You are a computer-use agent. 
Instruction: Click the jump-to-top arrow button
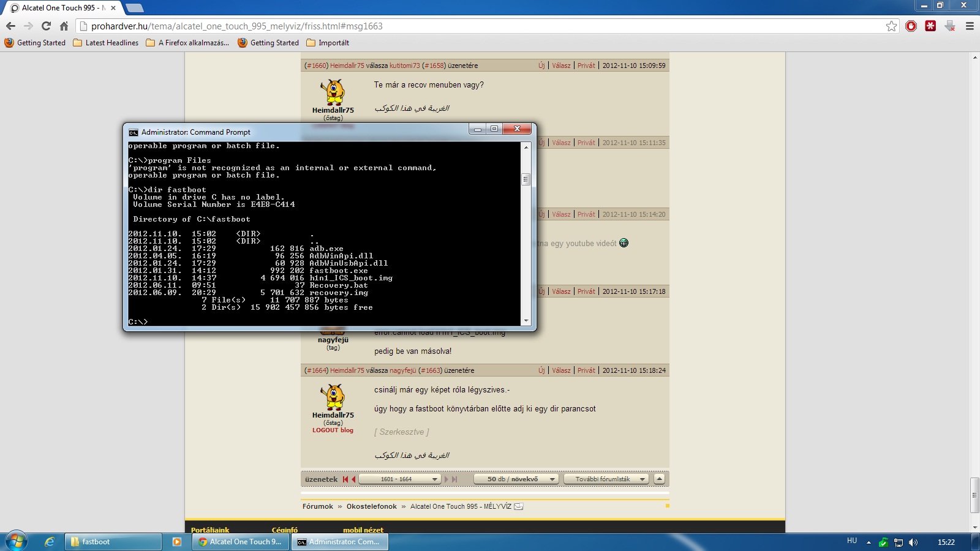[x=660, y=479]
